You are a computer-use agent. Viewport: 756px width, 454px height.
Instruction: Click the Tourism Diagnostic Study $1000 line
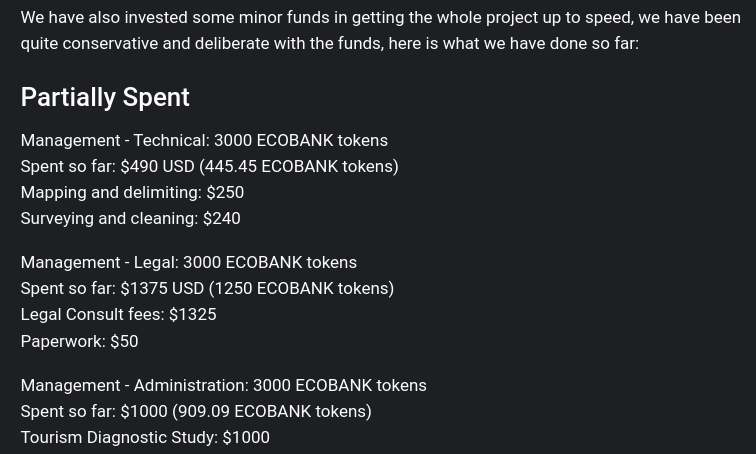tap(145, 438)
